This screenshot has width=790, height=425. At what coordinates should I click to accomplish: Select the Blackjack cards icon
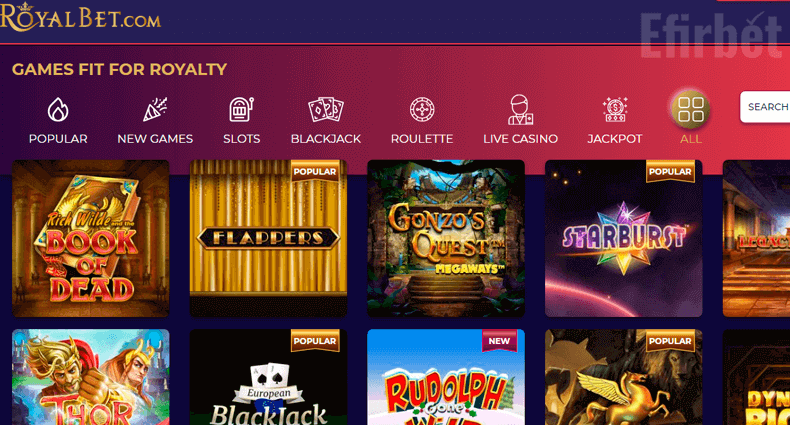[325, 109]
